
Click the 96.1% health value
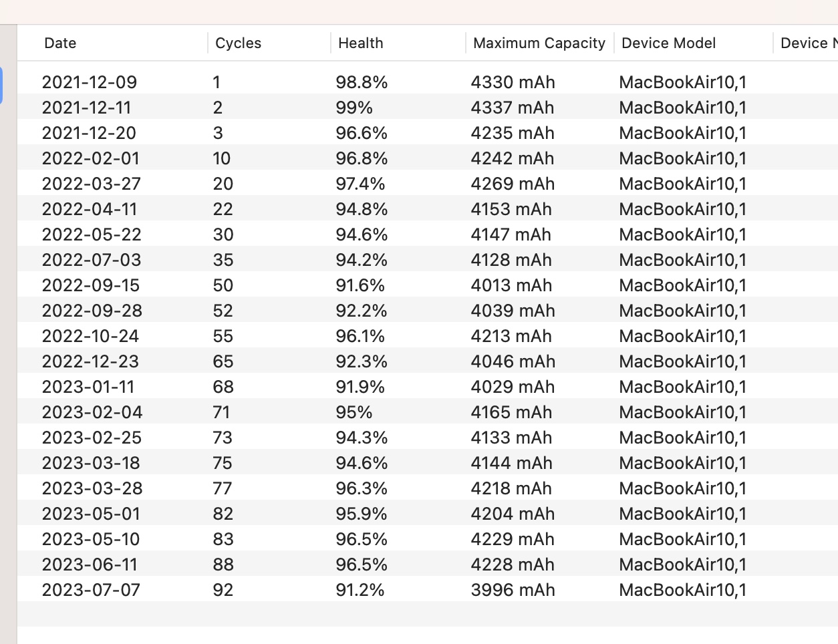coord(360,336)
